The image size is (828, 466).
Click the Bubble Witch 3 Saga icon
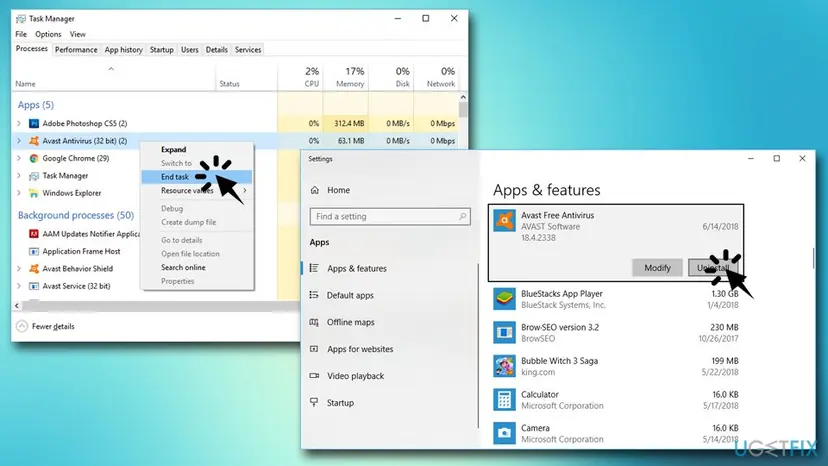click(x=504, y=366)
